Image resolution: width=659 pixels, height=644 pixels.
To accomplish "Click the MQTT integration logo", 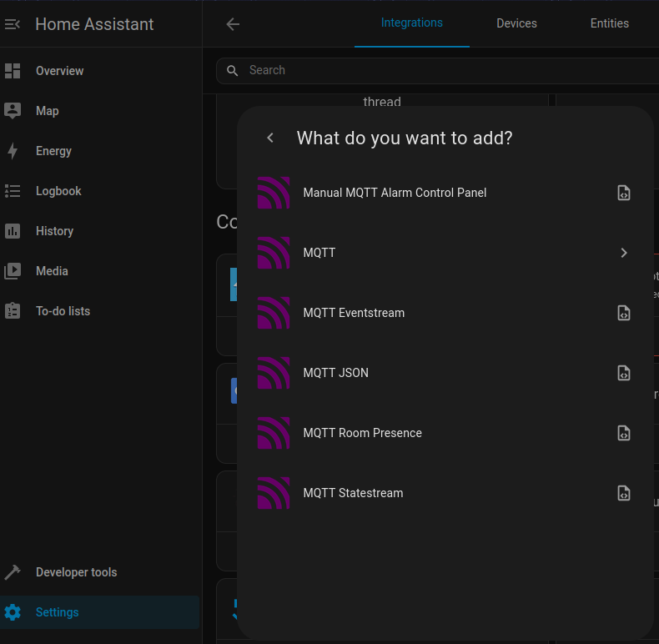I will pyautogui.click(x=274, y=253).
